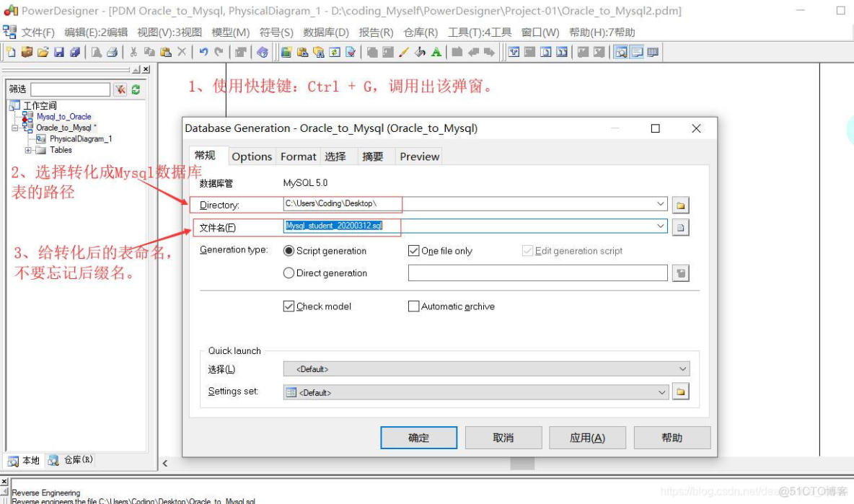Click the Check Model checkmark toolbar icon
This screenshot has width=854, height=504.
tap(351, 52)
